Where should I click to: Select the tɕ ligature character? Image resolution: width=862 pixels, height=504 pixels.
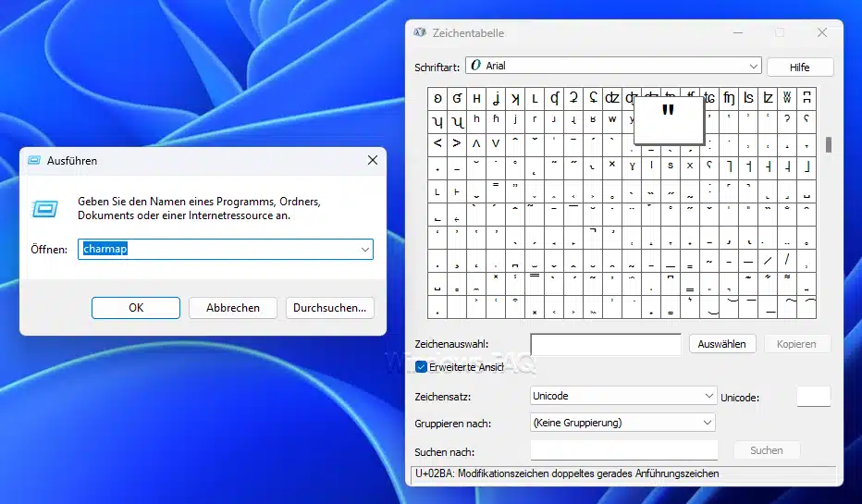pyautogui.click(x=709, y=98)
